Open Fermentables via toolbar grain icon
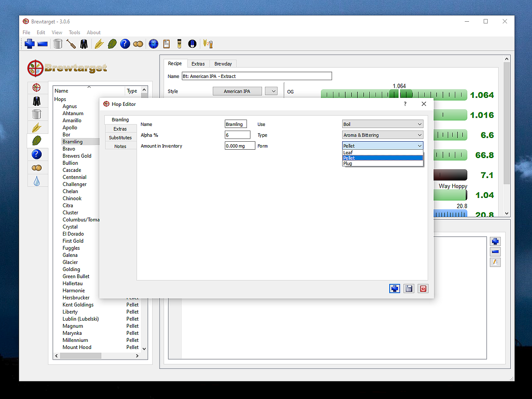This screenshot has height=399, width=532. pos(99,43)
